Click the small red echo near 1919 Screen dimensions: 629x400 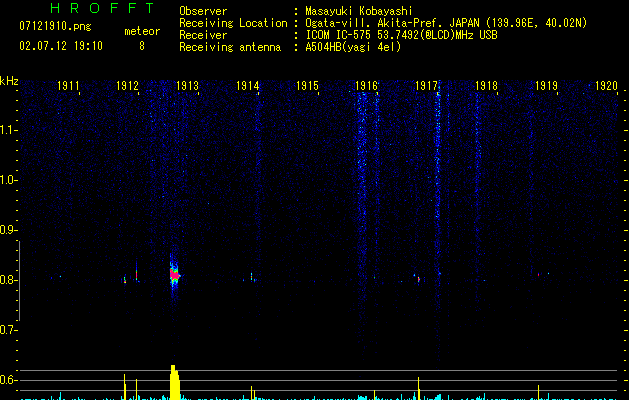point(538,275)
